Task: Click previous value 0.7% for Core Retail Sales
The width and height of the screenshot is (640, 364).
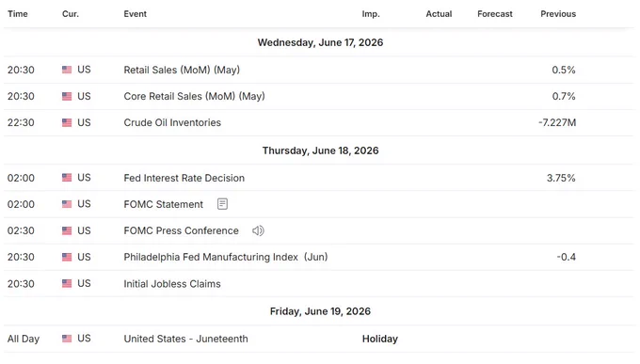Action: tap(564, 96)
